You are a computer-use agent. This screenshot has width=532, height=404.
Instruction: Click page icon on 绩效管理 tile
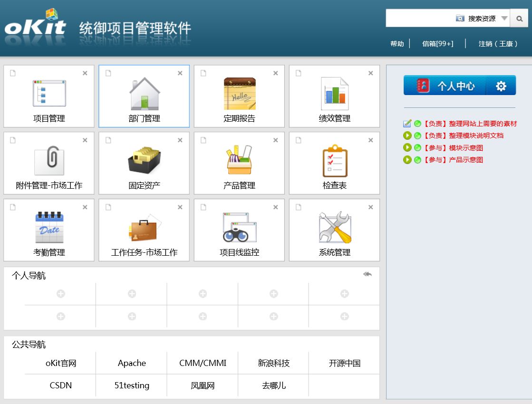point(299,73)
